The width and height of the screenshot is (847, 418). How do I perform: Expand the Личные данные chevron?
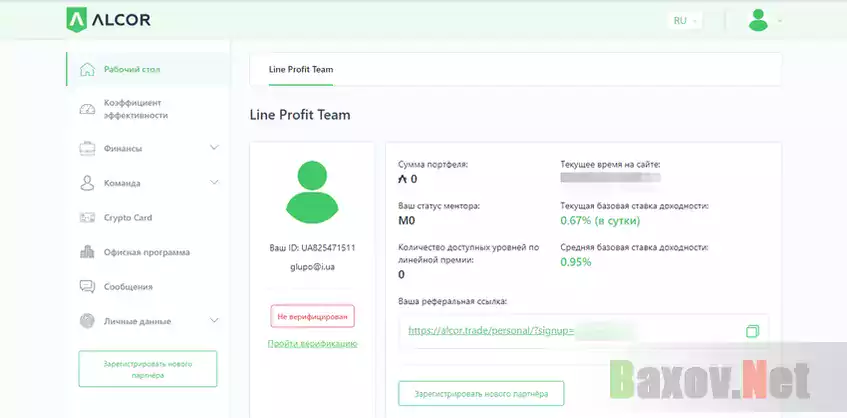(214, 320)
